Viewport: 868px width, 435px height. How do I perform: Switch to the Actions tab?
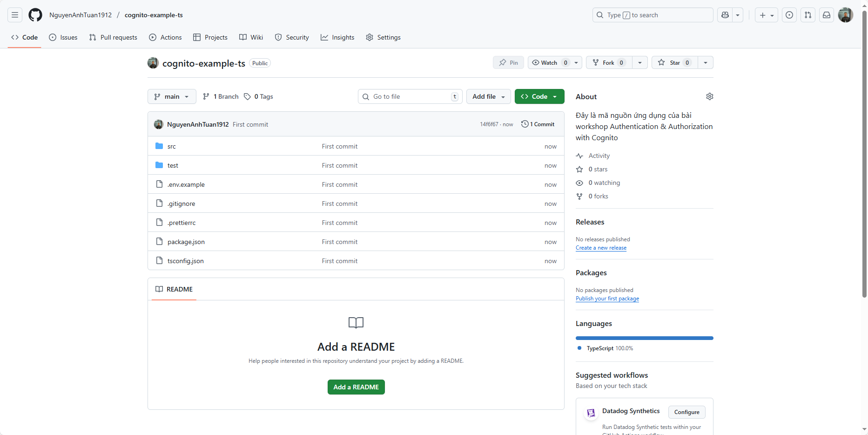tap(165, 37)
